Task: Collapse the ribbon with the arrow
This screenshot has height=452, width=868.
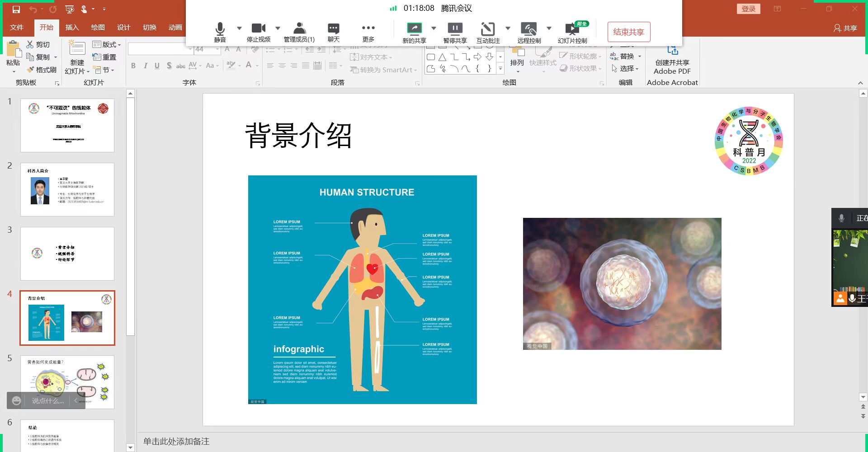Action: tap(860, 83)
